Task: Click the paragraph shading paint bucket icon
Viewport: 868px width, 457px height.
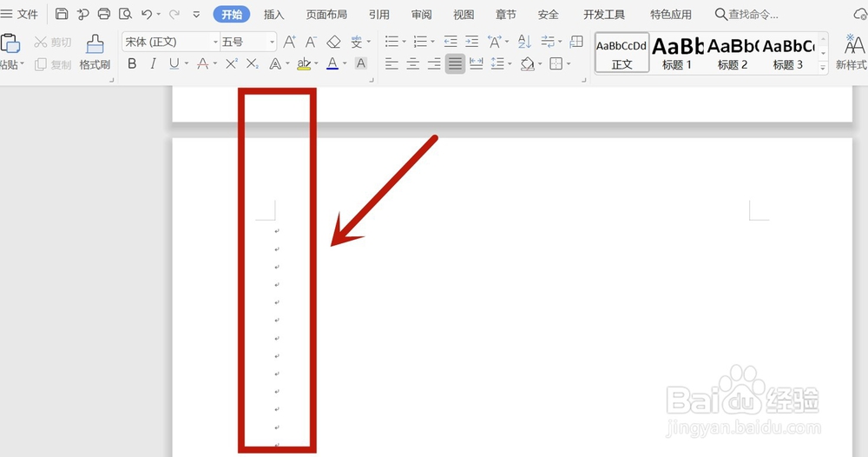Action: click(x=527, y=64)
